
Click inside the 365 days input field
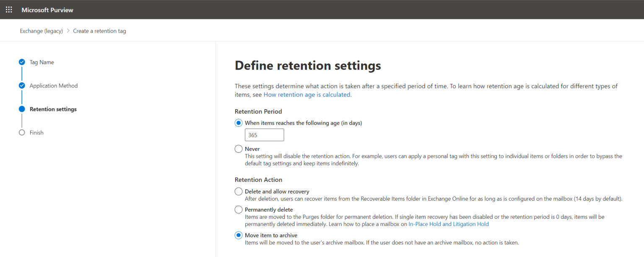coord(264,135)
